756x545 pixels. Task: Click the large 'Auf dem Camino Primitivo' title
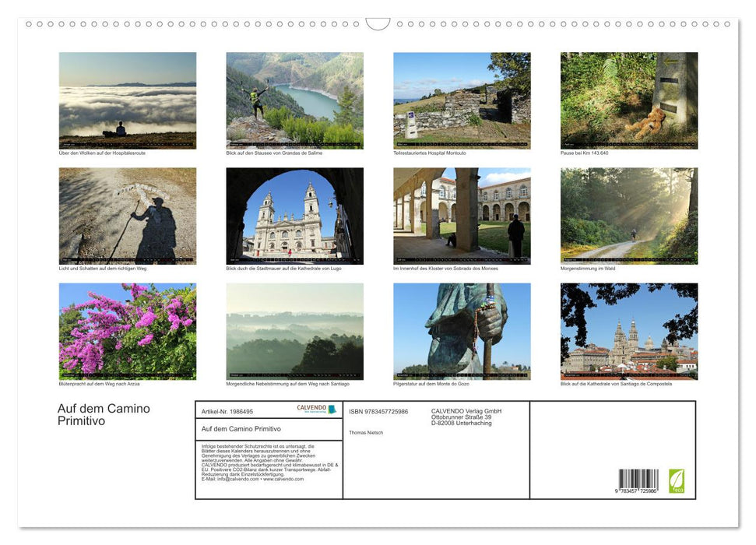coord(104,415)
